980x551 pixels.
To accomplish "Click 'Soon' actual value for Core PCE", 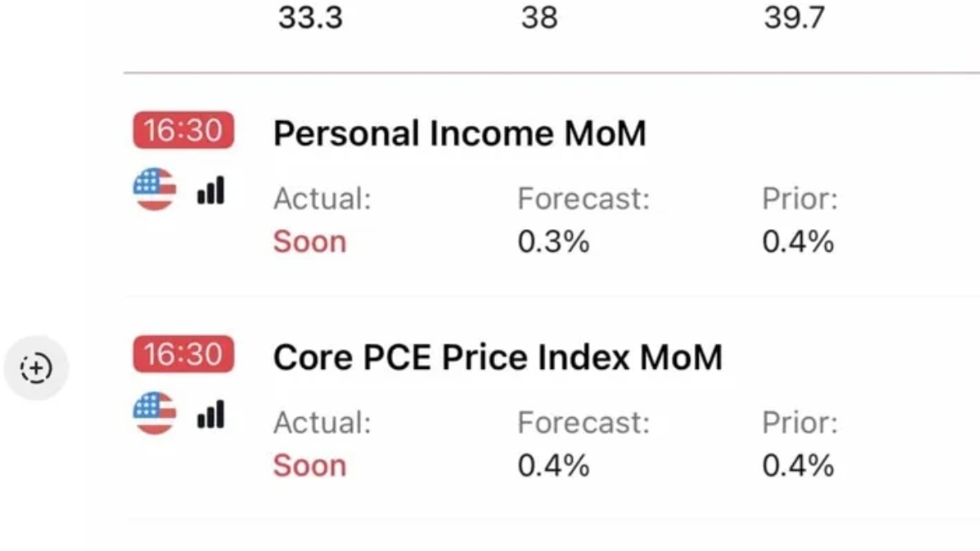I will pyautogui.click(x=310, y=466).
